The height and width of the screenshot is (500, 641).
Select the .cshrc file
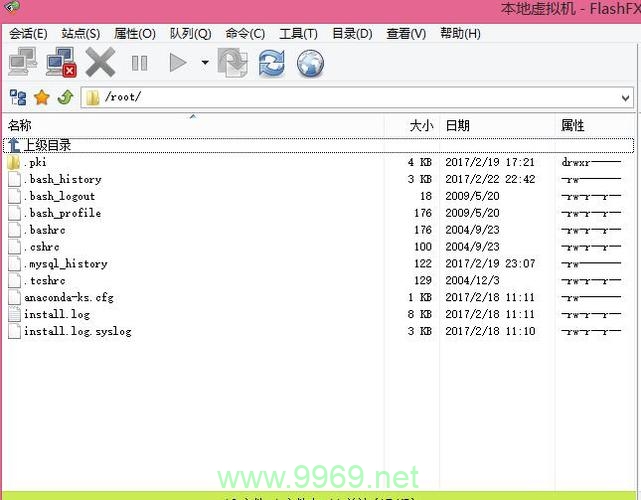click(41, 247)
